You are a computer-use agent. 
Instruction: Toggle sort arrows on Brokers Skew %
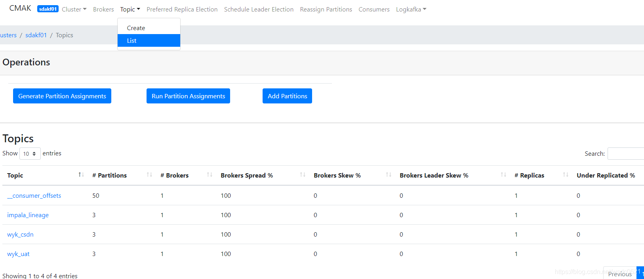point(389,175)
